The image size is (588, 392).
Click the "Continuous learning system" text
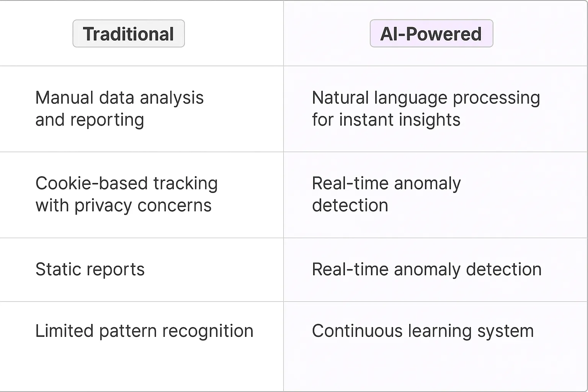[x=423, y=331]
